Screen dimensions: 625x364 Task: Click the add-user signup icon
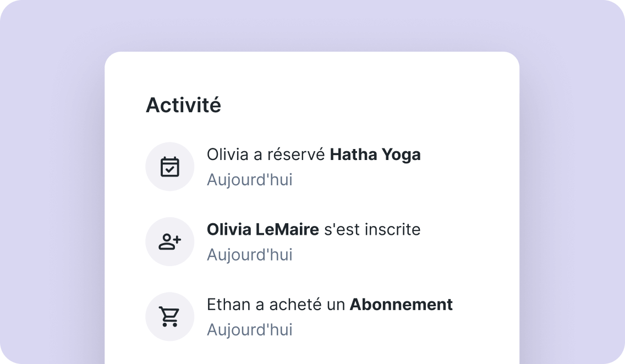[169, 241]
